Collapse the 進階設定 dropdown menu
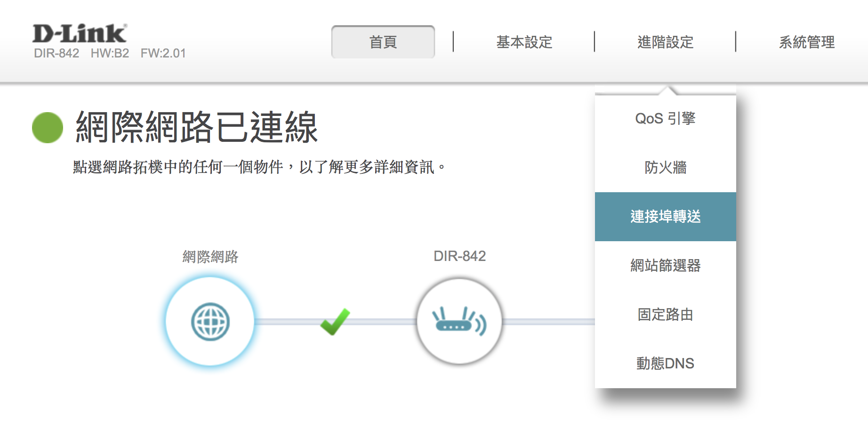868x424 pixels. (665, 42)
